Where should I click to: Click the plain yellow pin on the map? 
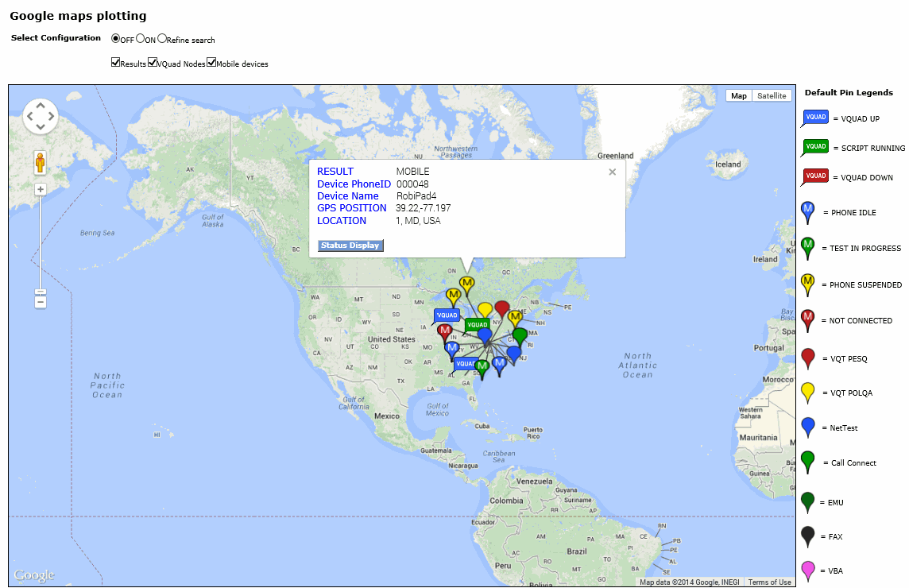[485, 310]
